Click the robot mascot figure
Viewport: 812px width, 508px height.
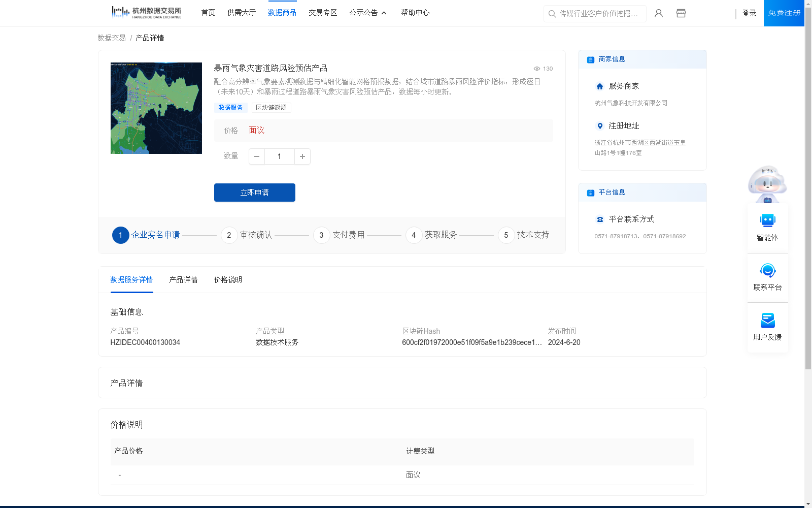pyautogui.click(x=767, y=184)
